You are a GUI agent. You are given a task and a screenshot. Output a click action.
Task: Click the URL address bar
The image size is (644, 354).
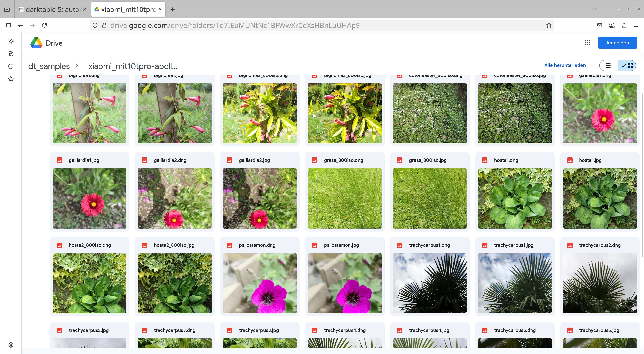322,25
